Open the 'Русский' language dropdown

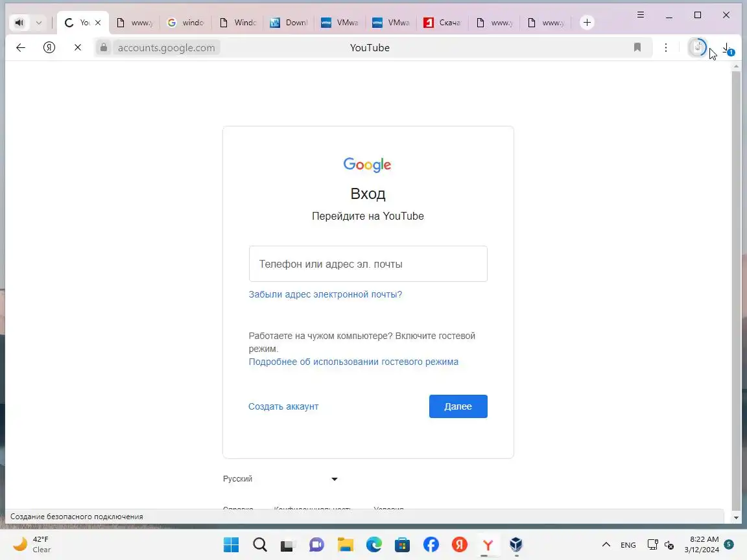(x=281, y=478)
